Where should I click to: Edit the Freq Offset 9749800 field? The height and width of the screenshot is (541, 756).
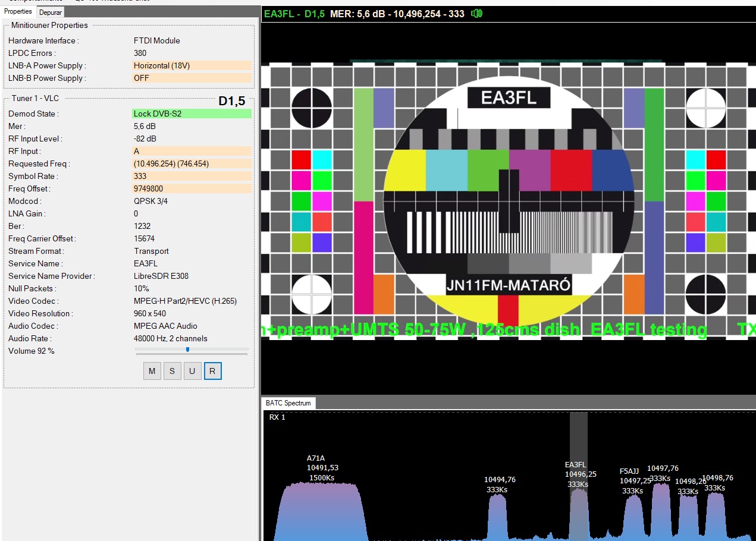pyautogui.click(x=192, y=189)
